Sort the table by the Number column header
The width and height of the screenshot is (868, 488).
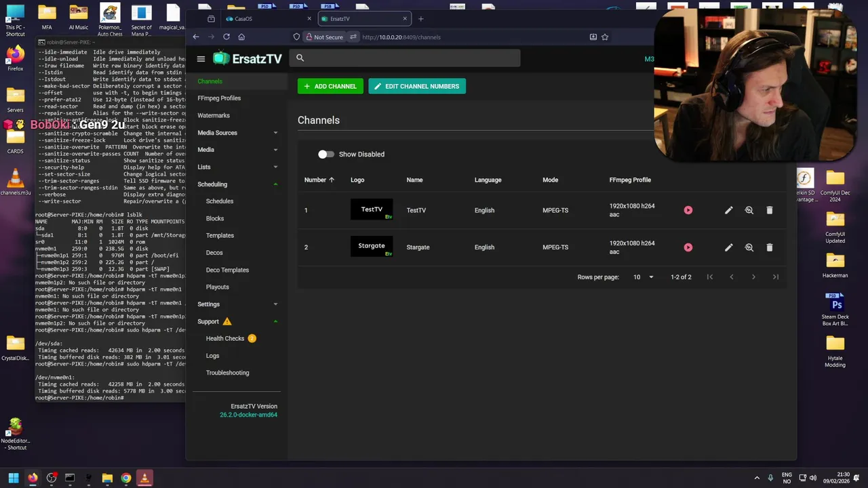(319, 180)
